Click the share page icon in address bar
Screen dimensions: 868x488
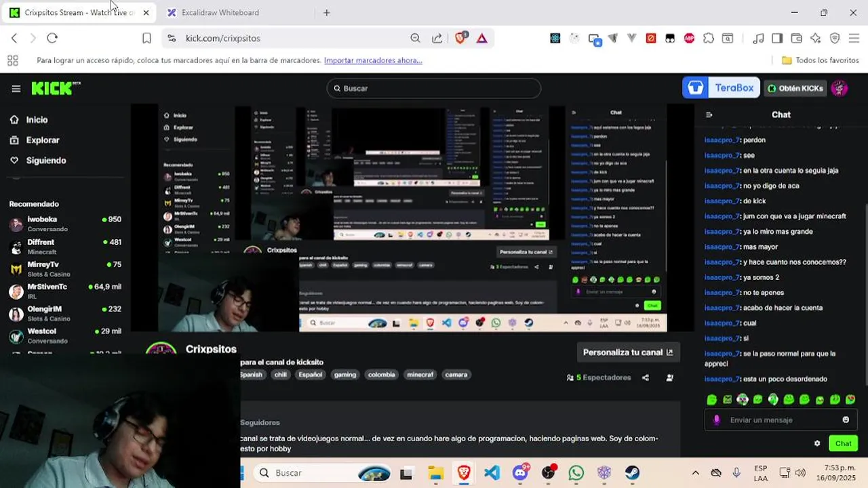[x=437, y=38]
